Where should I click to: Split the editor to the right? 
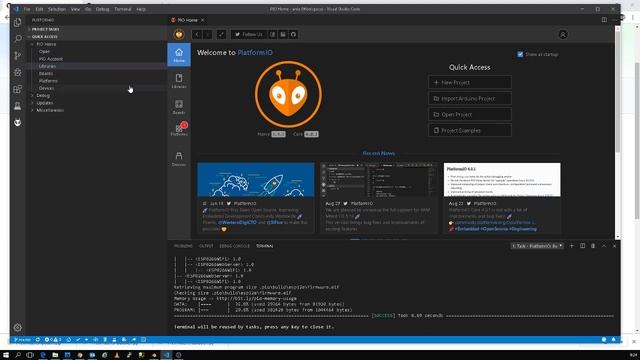pyautogui.click(x=604, y=20)
